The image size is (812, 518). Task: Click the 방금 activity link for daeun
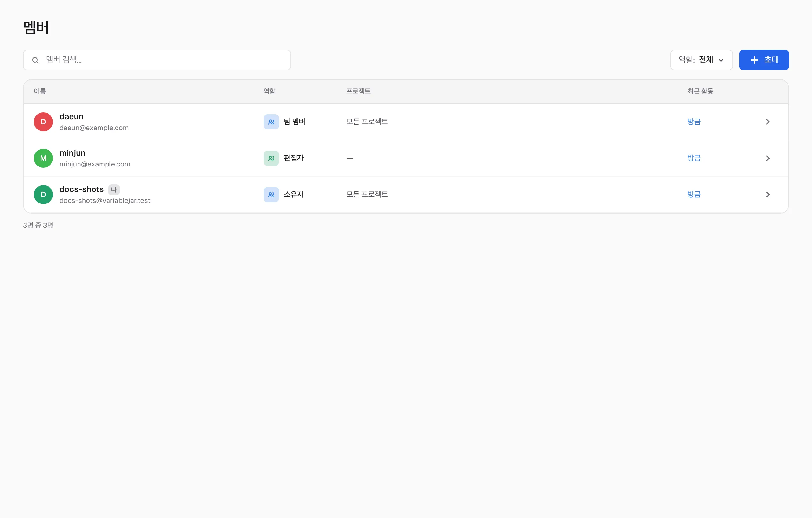[694, 122]
